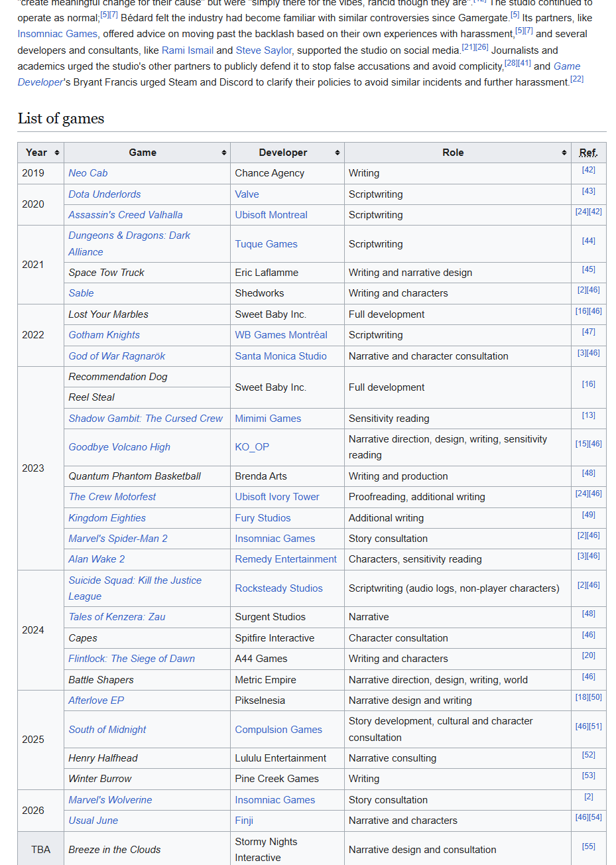Screen dimensions: 616x865
Task: Follow the KO_OP developer link
Action: click(252, 447)
